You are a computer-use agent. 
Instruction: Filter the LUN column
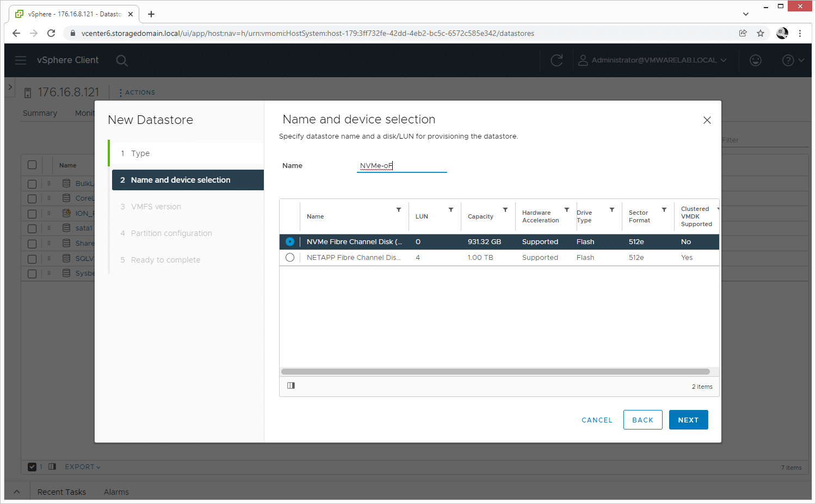(x=451, y=210)
